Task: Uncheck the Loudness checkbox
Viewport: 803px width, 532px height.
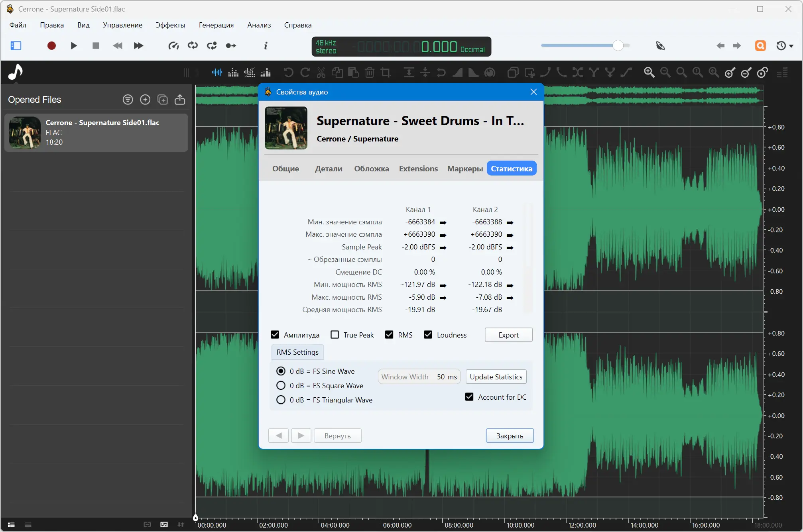Action: (428, 335)
